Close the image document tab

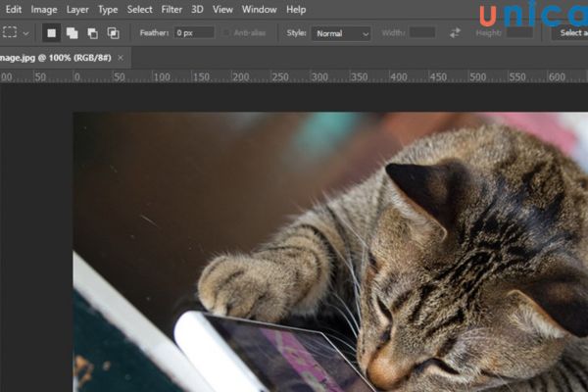tap(121, 58)
